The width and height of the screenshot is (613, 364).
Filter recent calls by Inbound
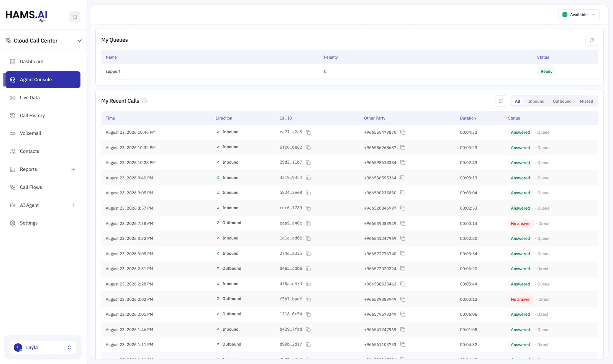536,101
